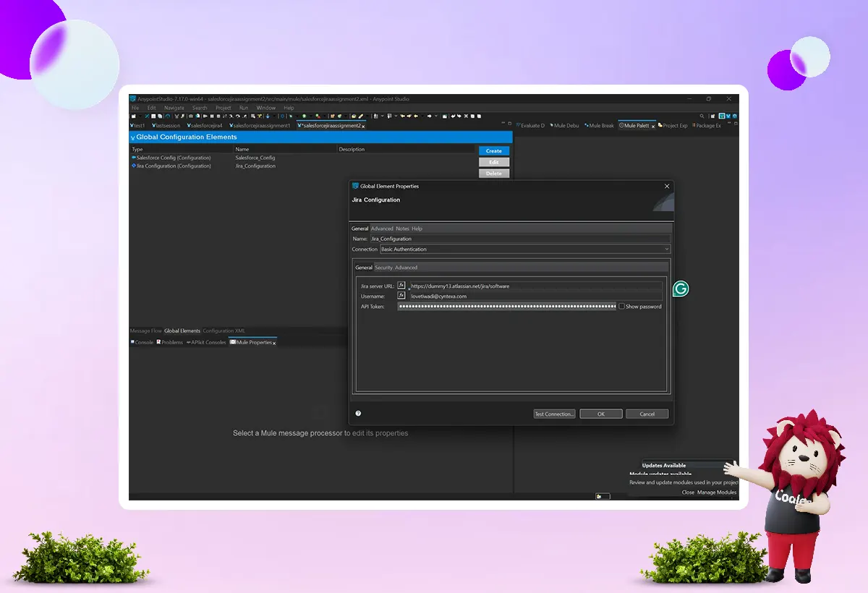Focus the Username field
This screenshot has width=868, height=593.
point(536,296)
